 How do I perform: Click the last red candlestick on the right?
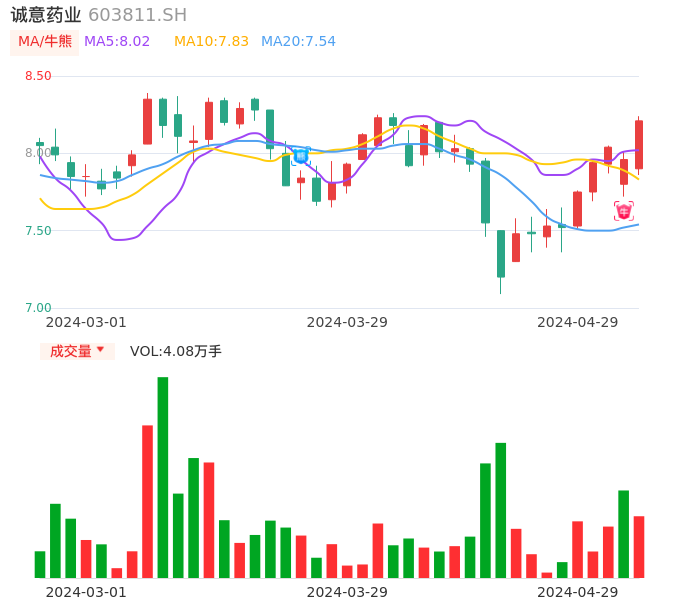tap(639, 145)
